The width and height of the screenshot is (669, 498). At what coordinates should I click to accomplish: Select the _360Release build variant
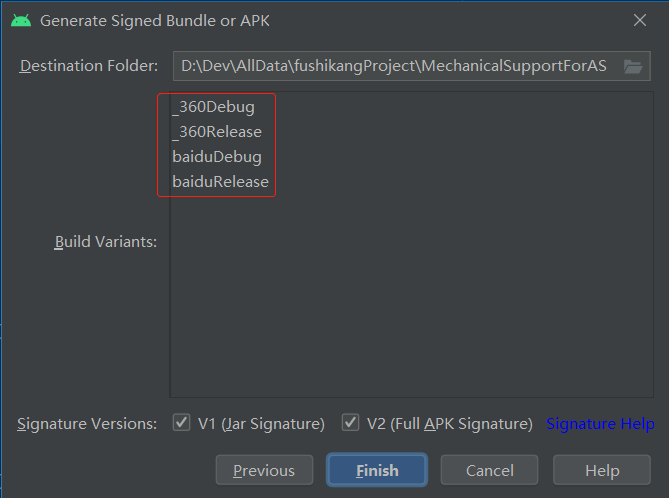217,132
